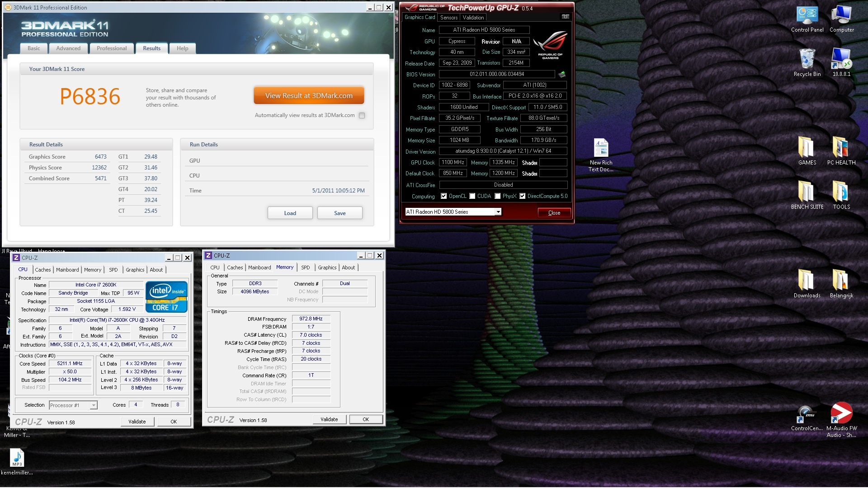Click the Load button in Run Details

point(290,213)
